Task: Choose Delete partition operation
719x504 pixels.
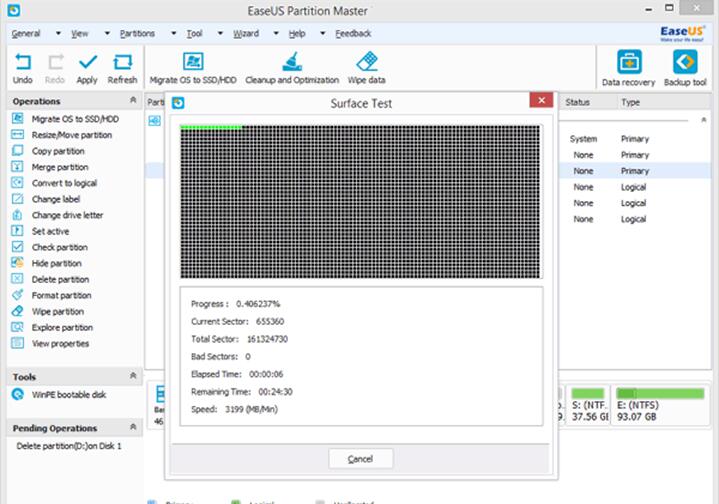Action: 50,280
